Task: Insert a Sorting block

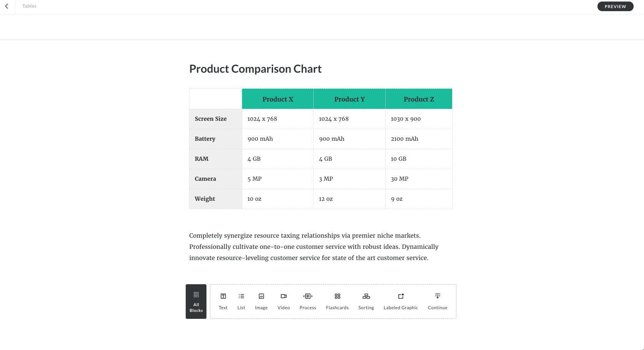Action: [366, 302]
